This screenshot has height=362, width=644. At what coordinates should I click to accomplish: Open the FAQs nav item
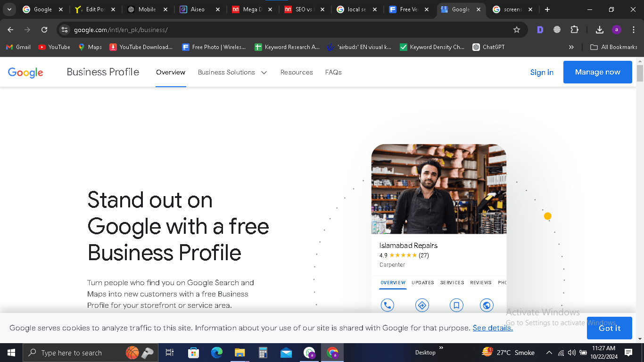pyautogui.click(x=333, y=72)
